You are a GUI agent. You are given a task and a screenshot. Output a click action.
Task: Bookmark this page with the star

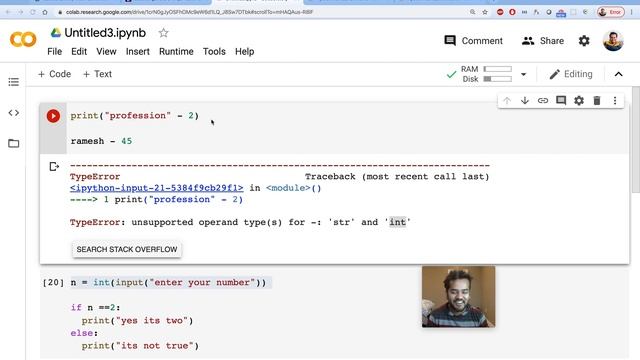(x=485, y=12)
